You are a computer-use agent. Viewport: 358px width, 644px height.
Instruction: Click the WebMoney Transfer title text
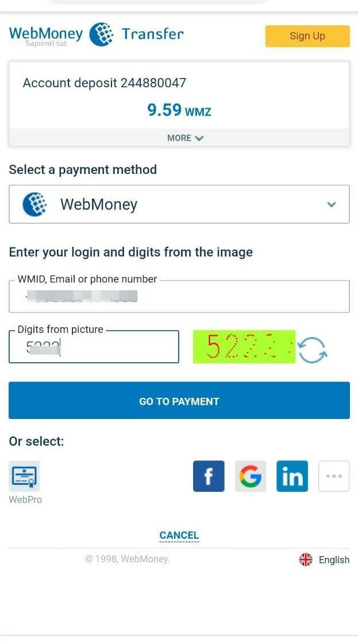click(x=152, y=34)
